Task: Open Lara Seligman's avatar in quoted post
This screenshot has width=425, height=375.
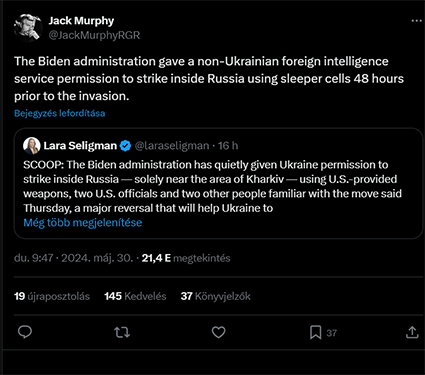Action: [32, 146]
